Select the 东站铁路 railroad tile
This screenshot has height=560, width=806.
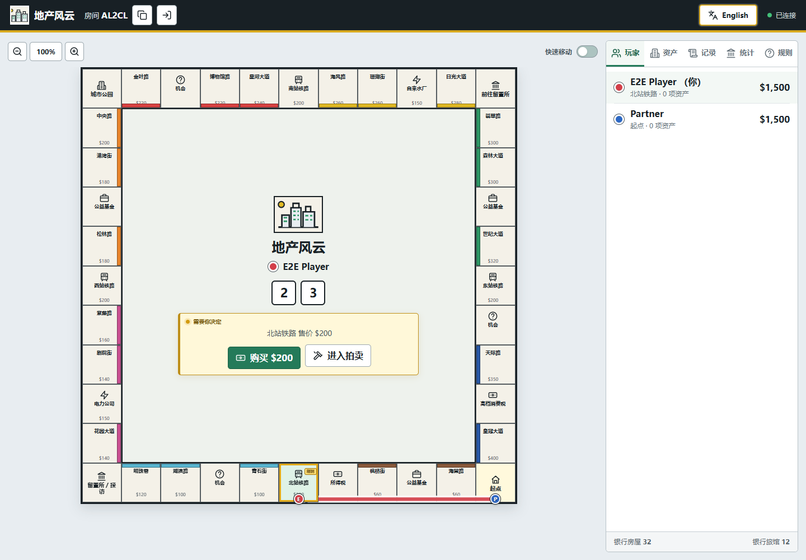click(x=496, y=285)
